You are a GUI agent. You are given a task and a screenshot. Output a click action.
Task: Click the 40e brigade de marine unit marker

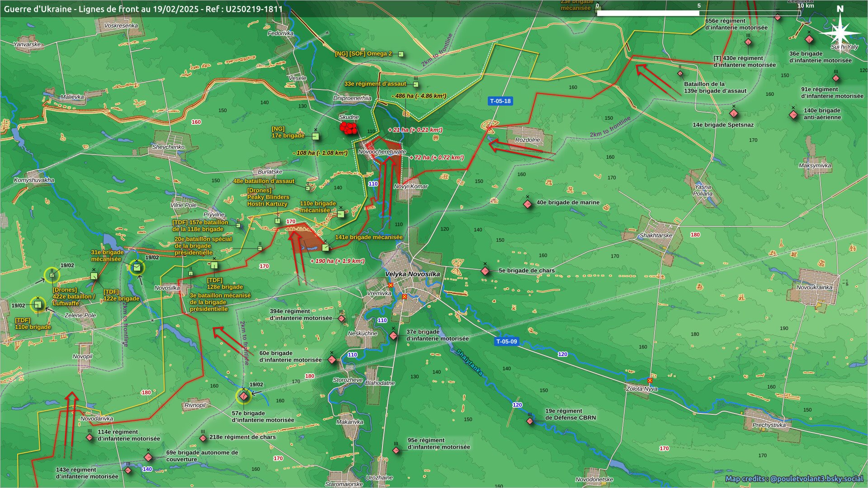click(528, 204)
